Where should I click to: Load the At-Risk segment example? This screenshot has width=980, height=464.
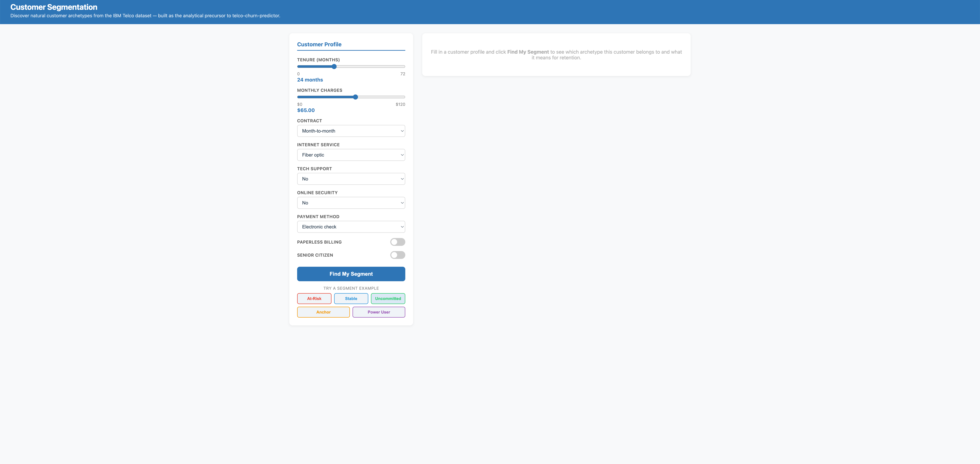314,299
